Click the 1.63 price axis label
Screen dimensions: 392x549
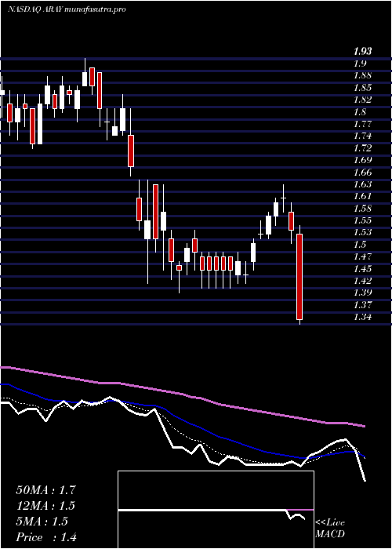pyautogui.click(x=362, y=184)
